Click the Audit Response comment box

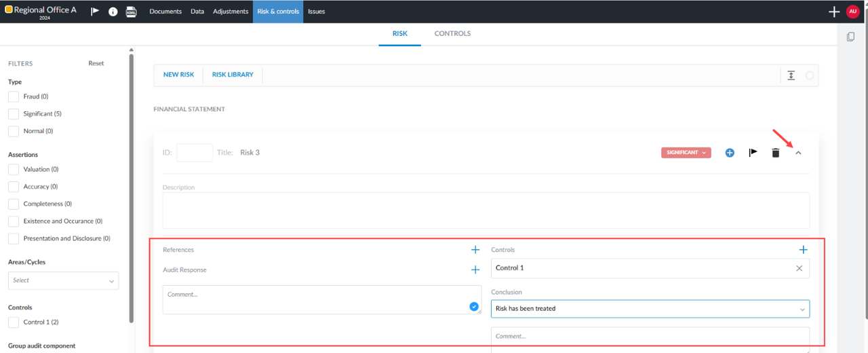coord(322,299)
